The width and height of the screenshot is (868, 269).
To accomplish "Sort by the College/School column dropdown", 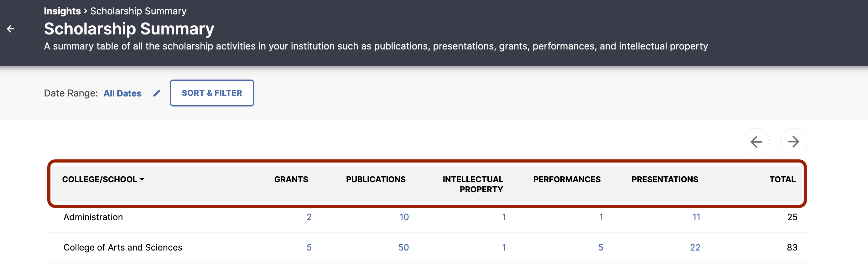I will [x=103, y=179].
